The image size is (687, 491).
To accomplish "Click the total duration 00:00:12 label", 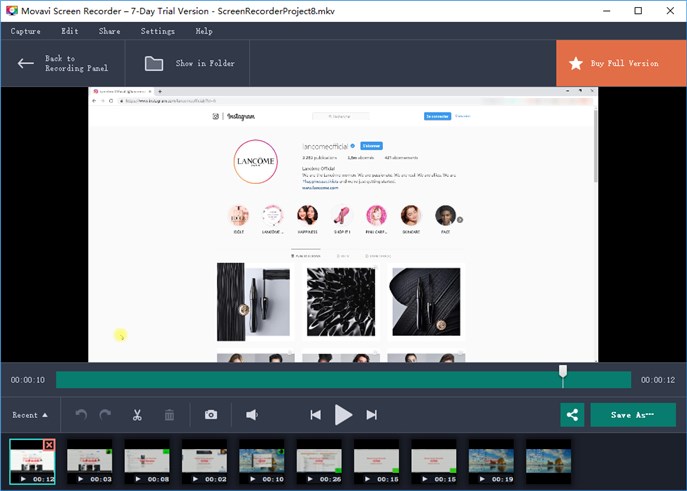I will coord(658,380).
